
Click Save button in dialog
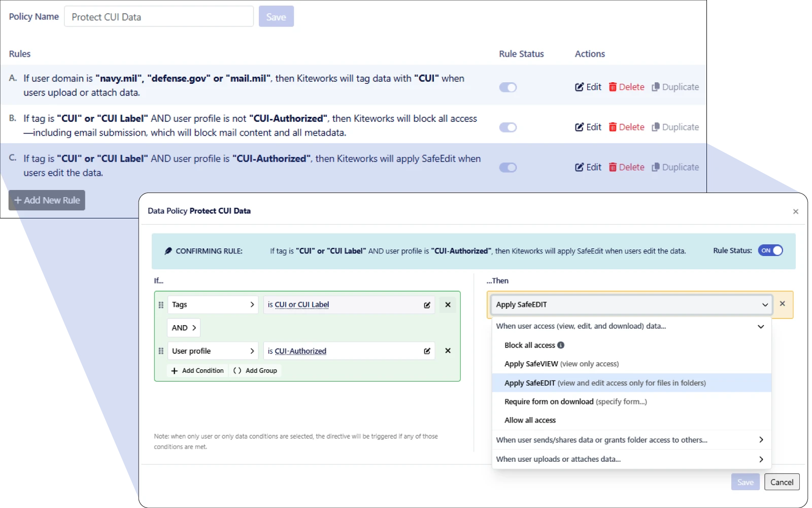pyautogui.click(x=746, y=482)
